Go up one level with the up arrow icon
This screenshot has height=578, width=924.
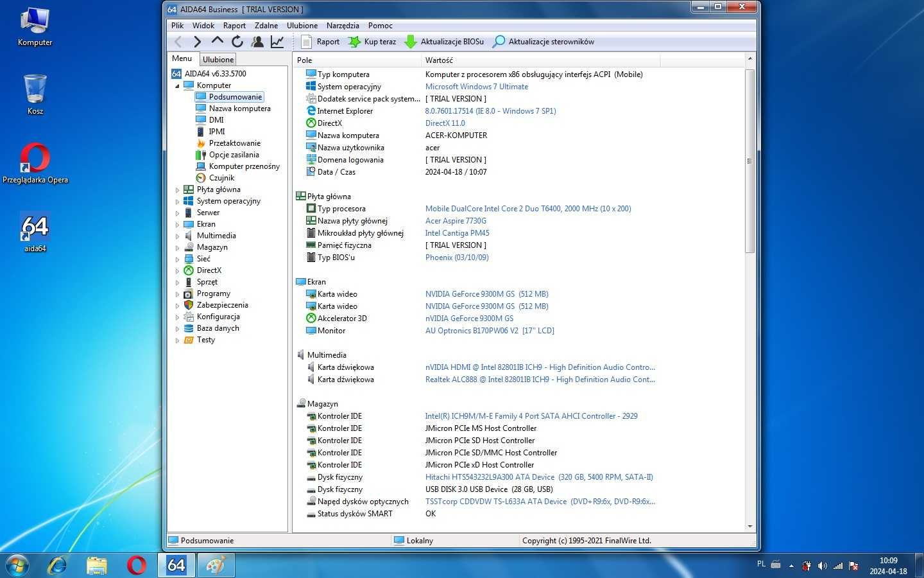coord(218,42)
